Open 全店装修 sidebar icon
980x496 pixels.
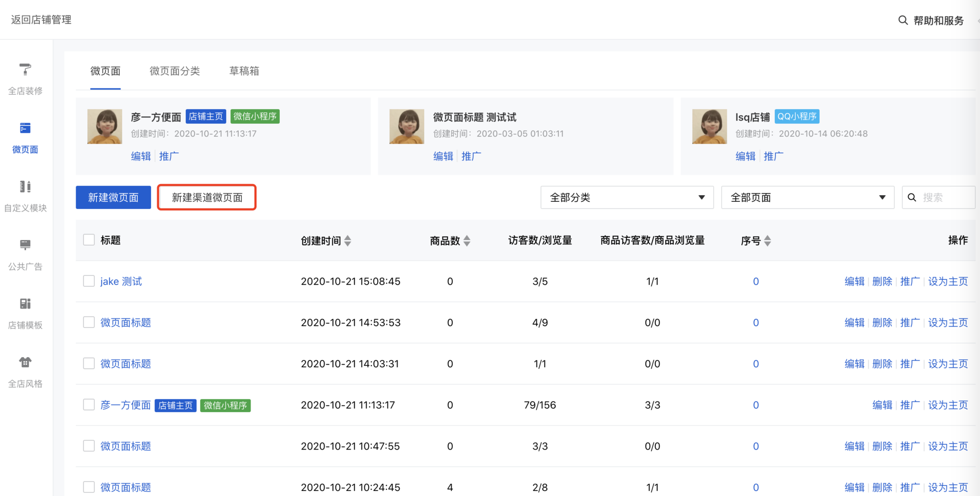tap(25, 69)
